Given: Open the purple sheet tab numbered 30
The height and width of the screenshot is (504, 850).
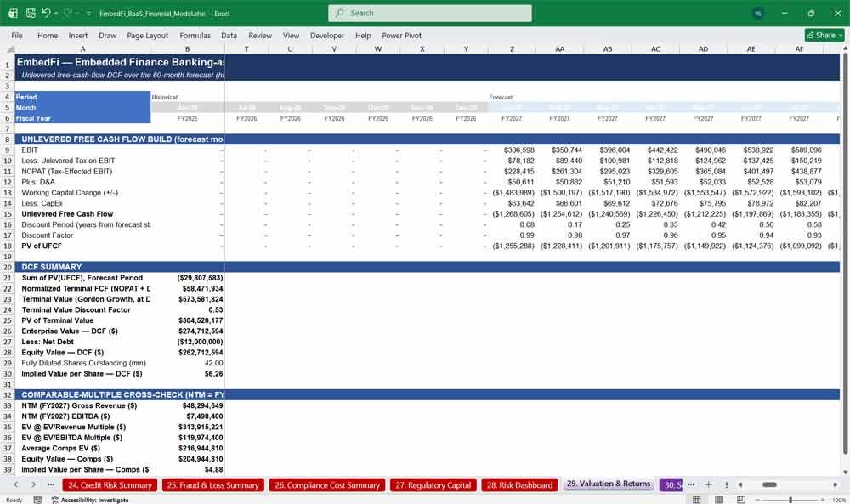Looking at the screenshot, I should click(x=672, y=485).
